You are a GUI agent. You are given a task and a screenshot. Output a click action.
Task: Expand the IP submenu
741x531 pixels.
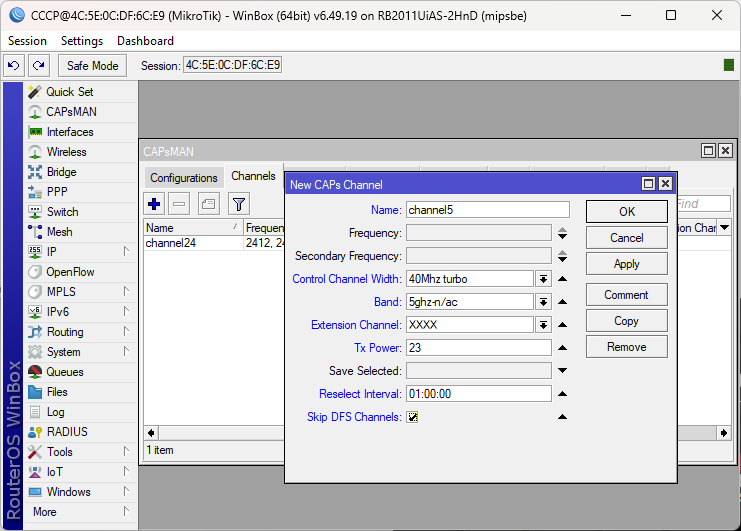click(x=126, y=251)
